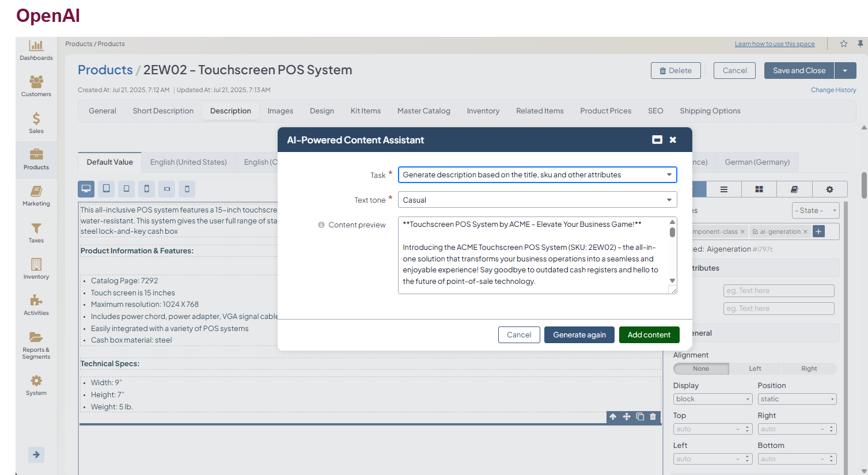The height and width of the screenshot is (475, 868).
Task: Select parent with the up arrow icon
Action: pyautogui.click(x=613, y=417)
